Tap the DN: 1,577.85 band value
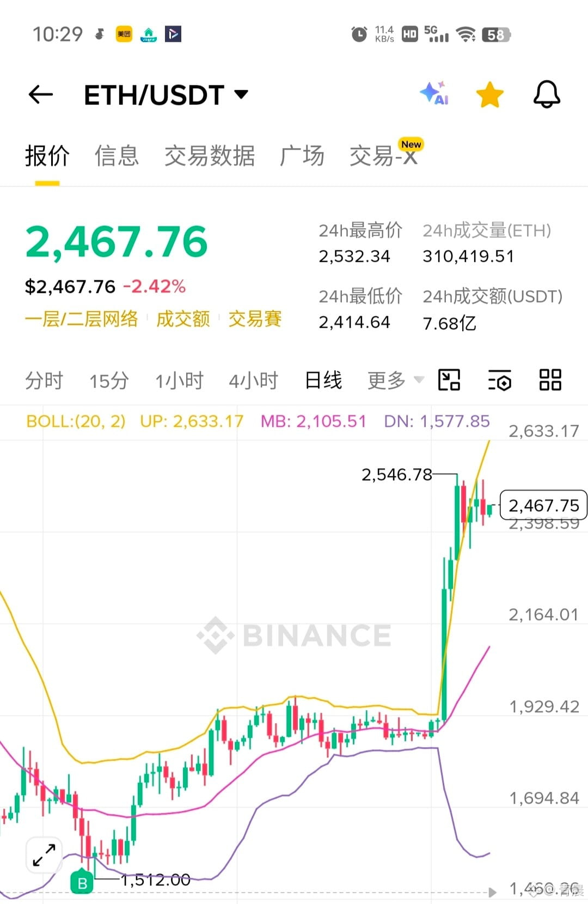This screenshot has width=588, height=904. click(x=437, y=421)
